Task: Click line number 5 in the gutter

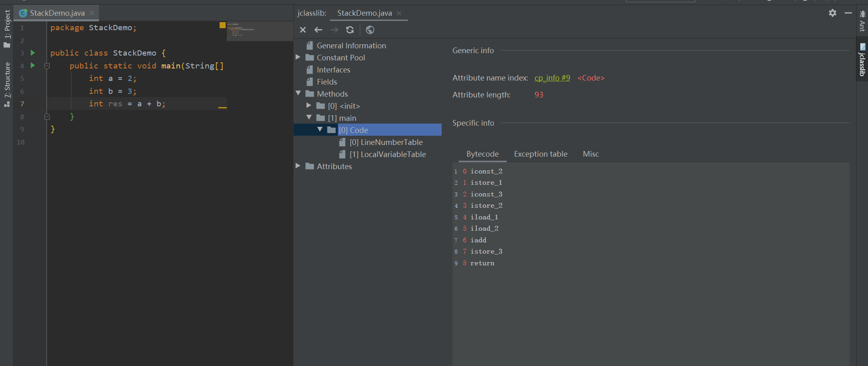Action: click(x=22, y=79)
